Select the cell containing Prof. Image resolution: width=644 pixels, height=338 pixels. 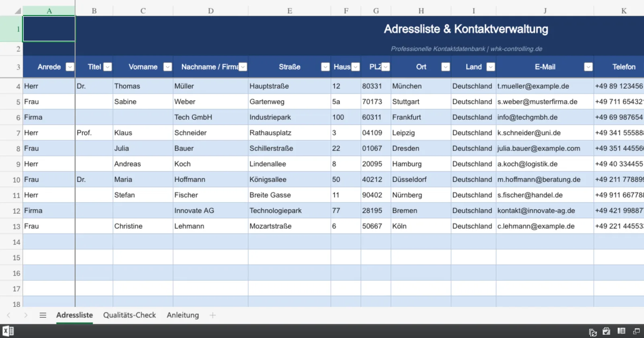click(94, 133)
